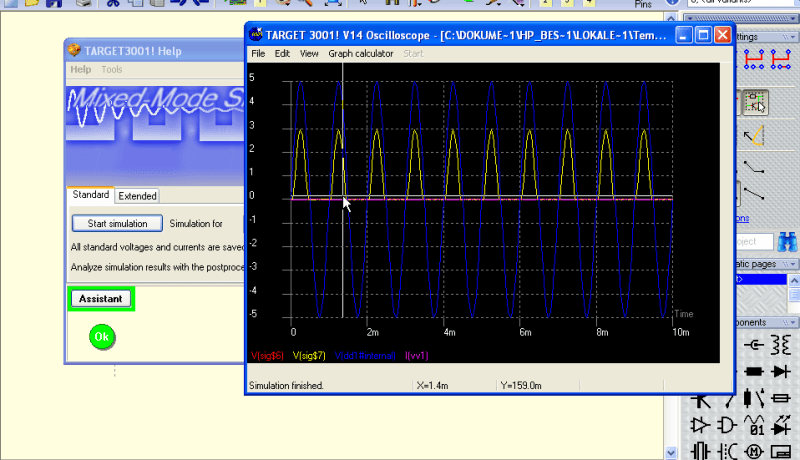Toggle the I(vv1) magenta trace label
Viewport: 800px width, 460px height.
click(x=415, y=355)
